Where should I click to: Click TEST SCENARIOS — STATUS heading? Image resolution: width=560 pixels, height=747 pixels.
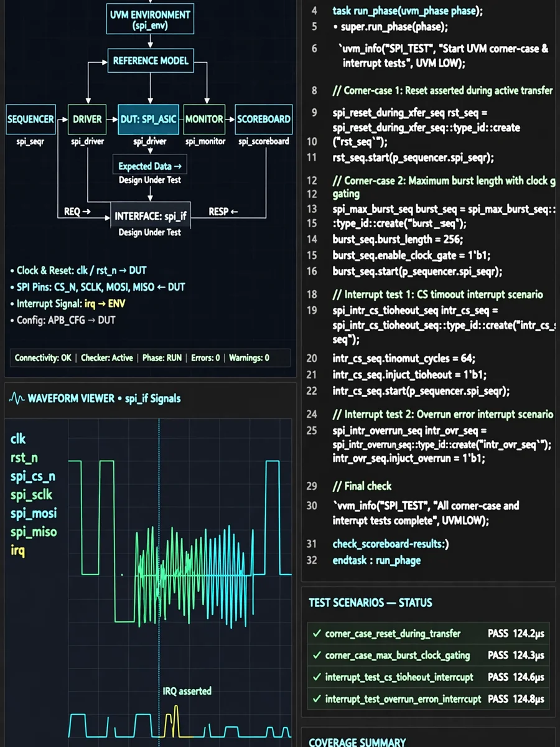[x=370, y=603]
